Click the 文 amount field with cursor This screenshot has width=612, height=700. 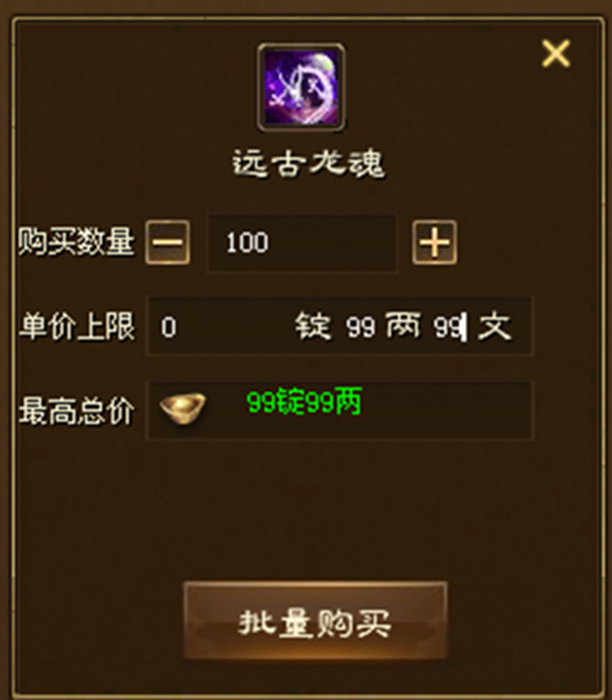click(x=450, y=327)
